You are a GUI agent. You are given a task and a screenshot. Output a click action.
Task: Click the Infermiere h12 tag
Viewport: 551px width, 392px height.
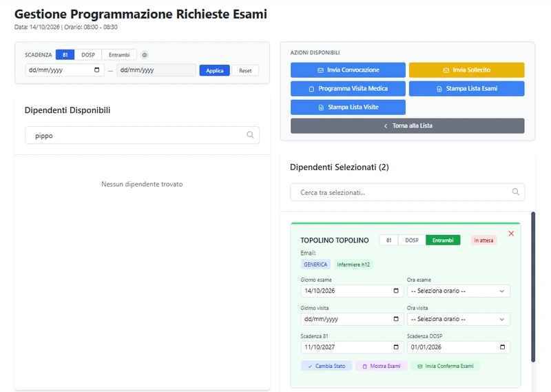(x=353, y=265)
